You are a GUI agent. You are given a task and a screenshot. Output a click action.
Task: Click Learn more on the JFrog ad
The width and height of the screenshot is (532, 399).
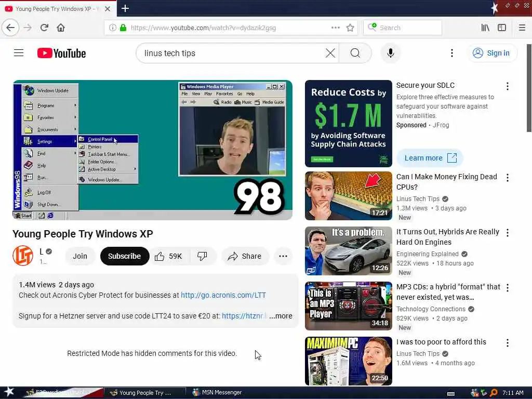pyautogui.click(x=430, y=158)
